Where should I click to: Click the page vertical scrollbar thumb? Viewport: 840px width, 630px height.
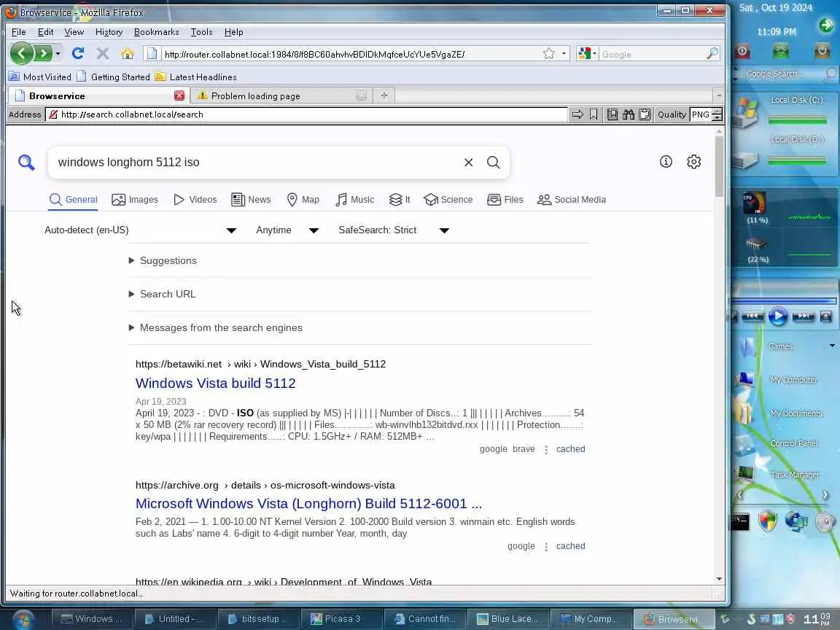(719, 166)
